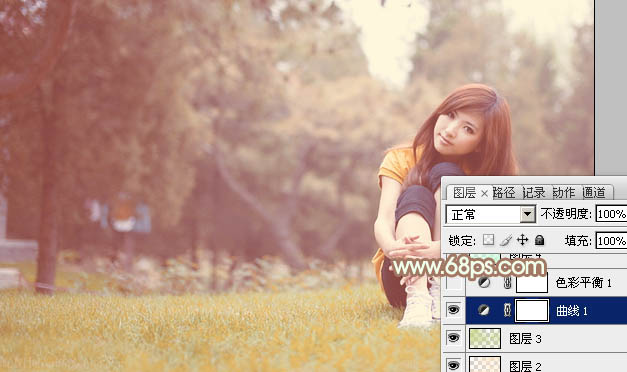
Task: Select the 图层 3 layer name
Action: pyautogui.click(x=525, y=338)
